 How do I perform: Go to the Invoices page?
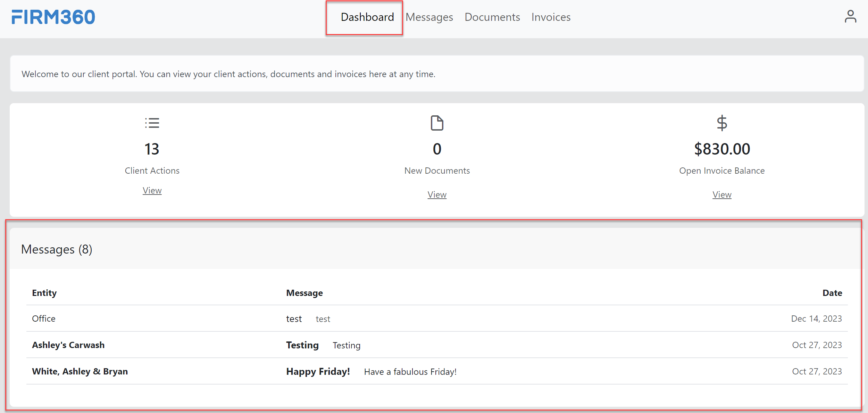point(551,17)
